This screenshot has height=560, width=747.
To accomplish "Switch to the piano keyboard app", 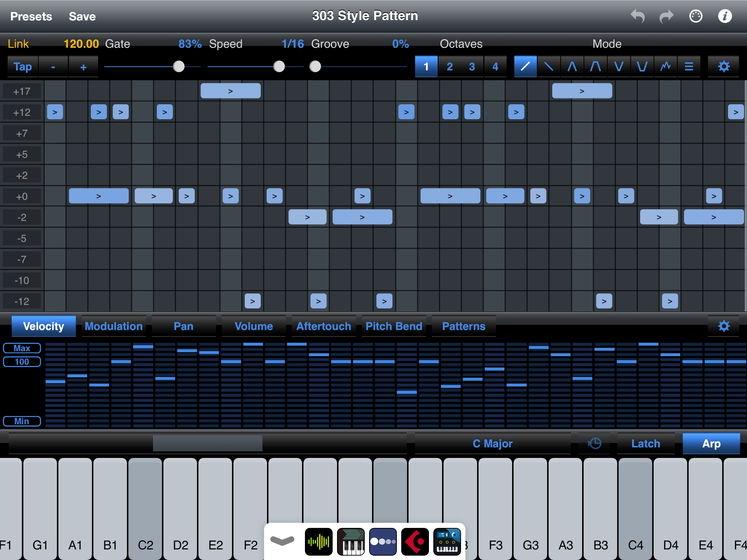I will (351, 542).
